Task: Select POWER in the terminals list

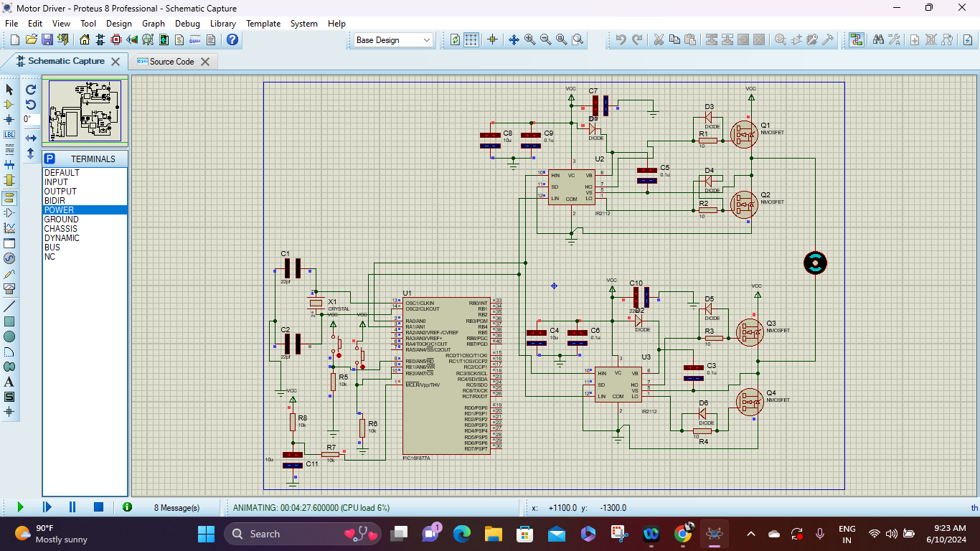Action: pyautogui.click(x=85, y=210)
